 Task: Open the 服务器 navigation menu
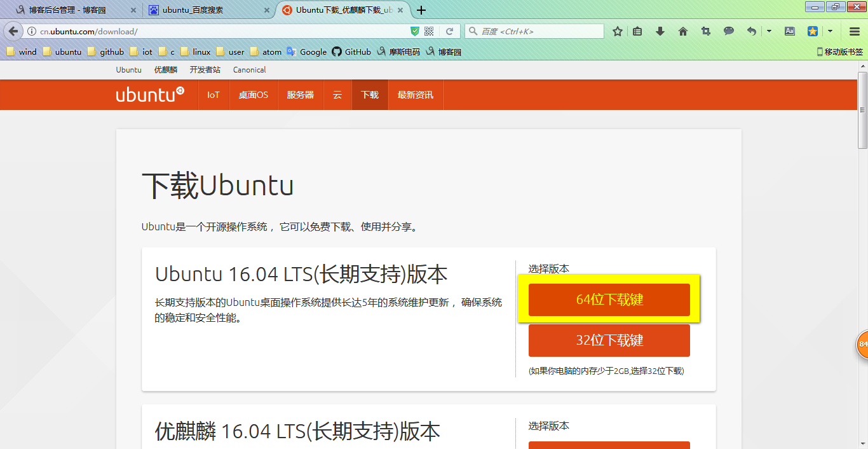[300, 94]
